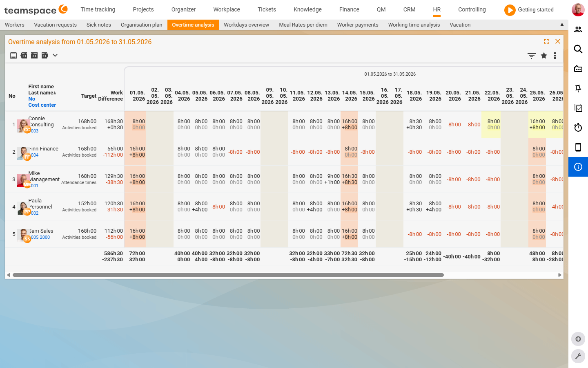
Task: Click Work Difference column header
Action: (x=111, y=96)
